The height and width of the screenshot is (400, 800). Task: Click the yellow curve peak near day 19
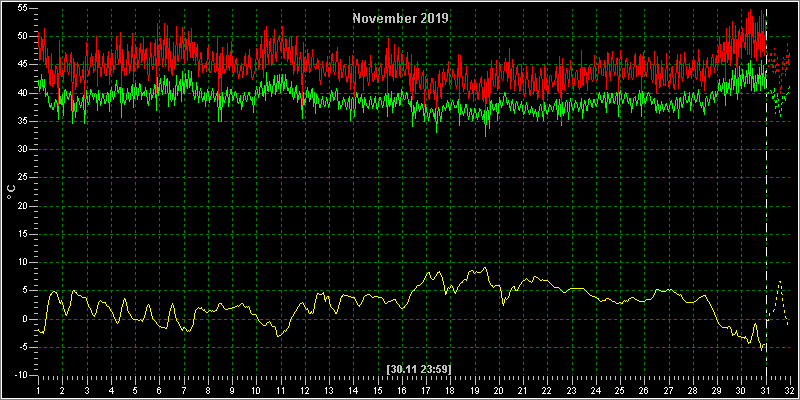click(485, 267)
